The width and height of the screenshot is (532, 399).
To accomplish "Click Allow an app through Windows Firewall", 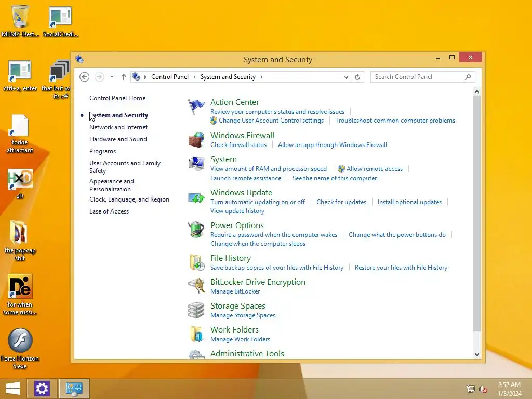I will click(x=332, y=145).
